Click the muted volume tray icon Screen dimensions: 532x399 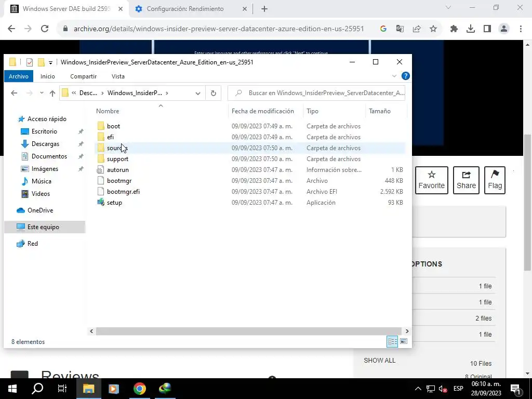coord(443,389)
